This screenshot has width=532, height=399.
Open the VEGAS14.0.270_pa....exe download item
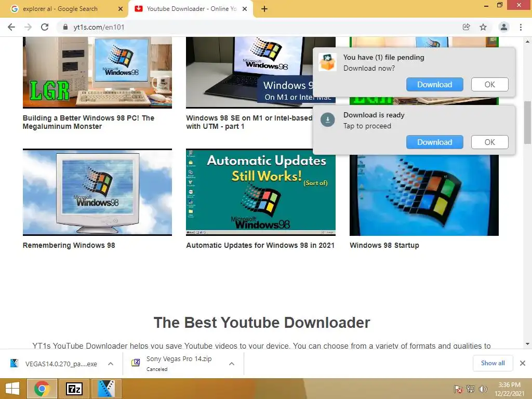pos(61,364)
